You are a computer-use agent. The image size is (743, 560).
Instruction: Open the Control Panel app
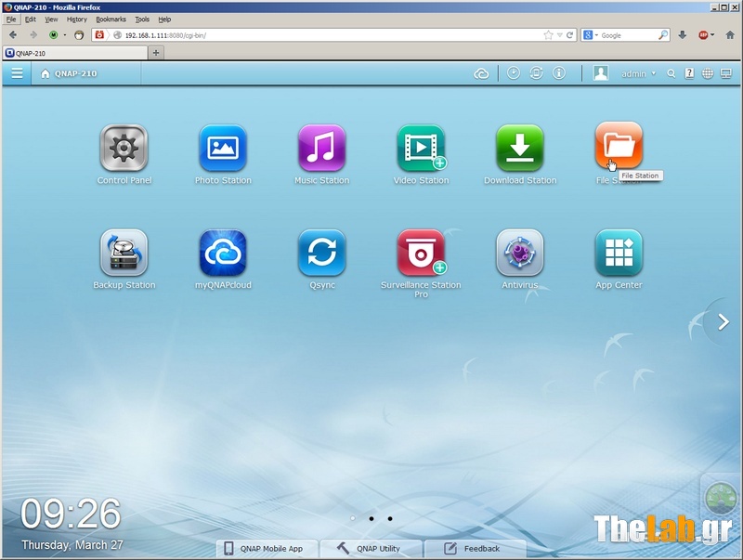click(124, 148)
